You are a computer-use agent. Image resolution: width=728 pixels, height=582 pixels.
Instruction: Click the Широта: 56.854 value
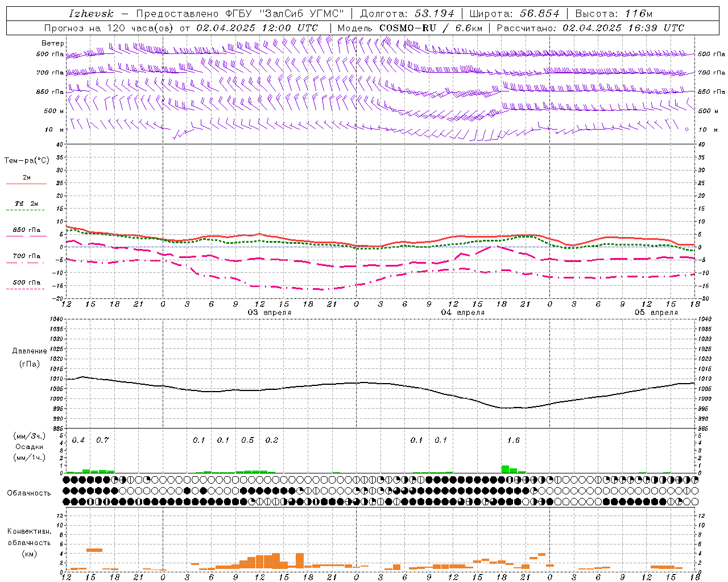point(515,14)
